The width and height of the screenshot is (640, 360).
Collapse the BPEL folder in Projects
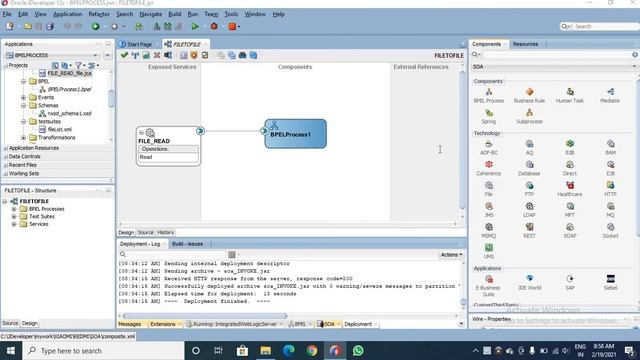click(x=24, y=81)
